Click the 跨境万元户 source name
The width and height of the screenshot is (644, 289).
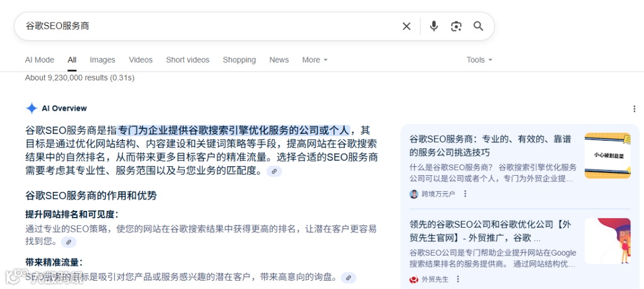[x=438, y=194]
